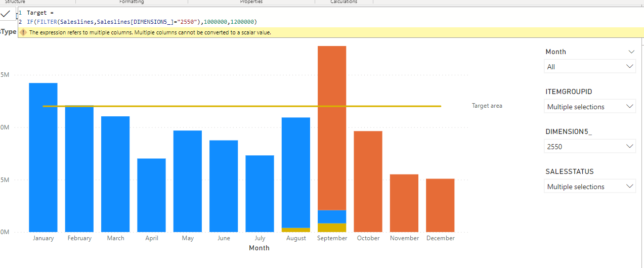This screenshot has width=644, height=268.
Task: Open the ITEMGROUPID Multiple selections dropdown
Action: tap(590, 107)
